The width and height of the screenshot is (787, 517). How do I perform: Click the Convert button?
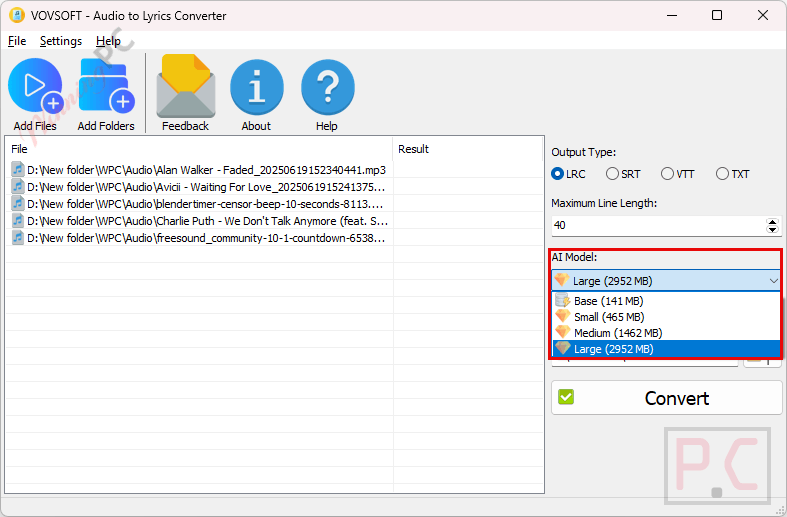[x=667, y=398]
